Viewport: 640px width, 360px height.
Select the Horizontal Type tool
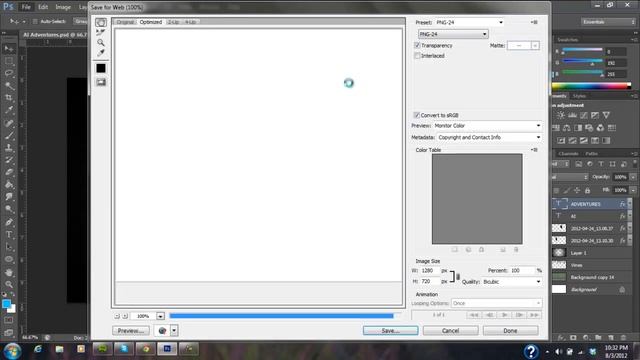point(9,235)
